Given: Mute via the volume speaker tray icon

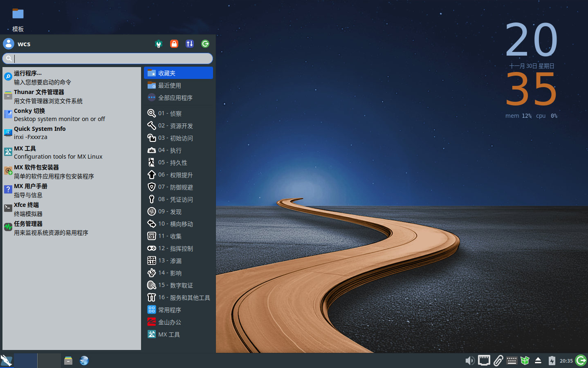Looking at the screenshot, I should pos(470,360).
